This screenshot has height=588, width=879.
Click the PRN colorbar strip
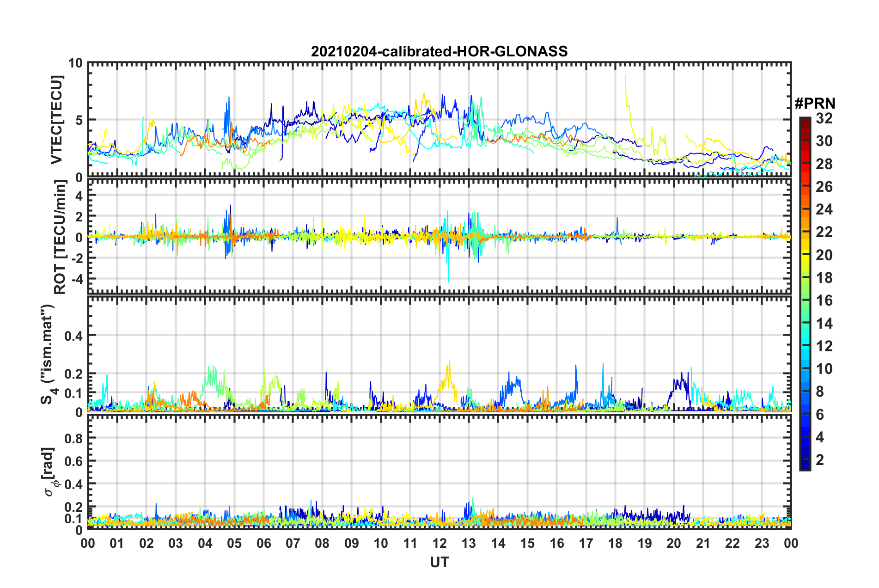[805, 294]
